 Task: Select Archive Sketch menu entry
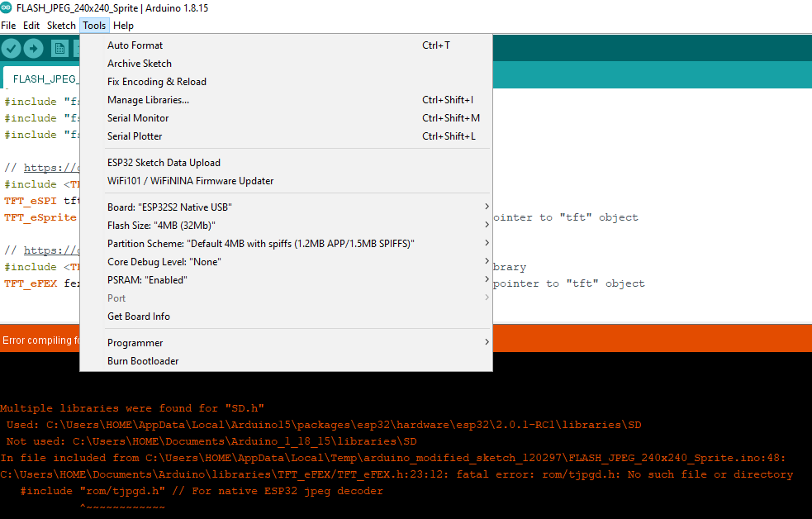point(286,63)
